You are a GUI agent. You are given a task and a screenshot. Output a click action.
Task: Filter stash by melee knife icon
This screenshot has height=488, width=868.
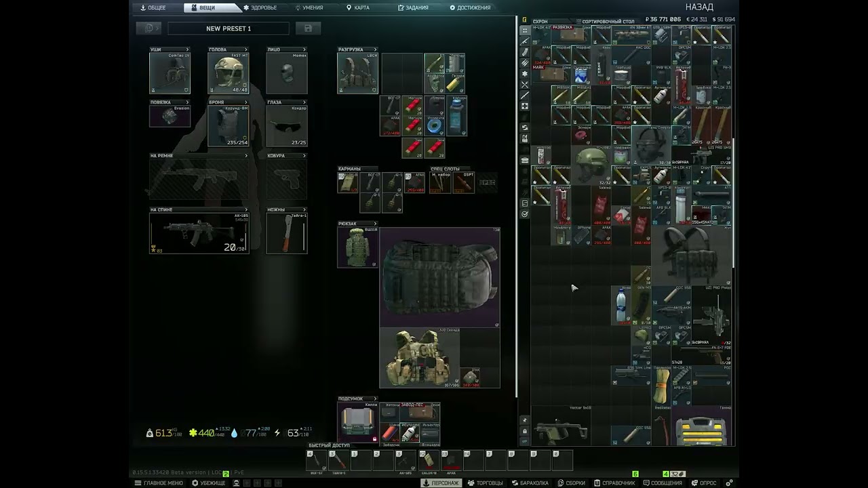click(x=524, y=96)
